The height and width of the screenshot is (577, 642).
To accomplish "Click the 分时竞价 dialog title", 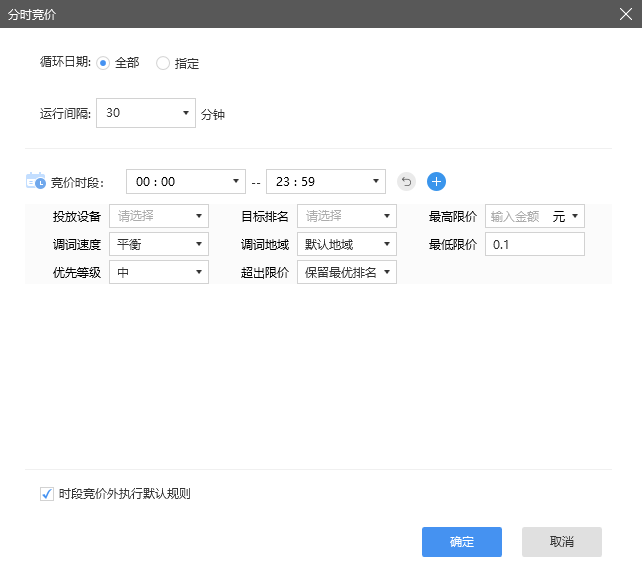I will [32, 14].
